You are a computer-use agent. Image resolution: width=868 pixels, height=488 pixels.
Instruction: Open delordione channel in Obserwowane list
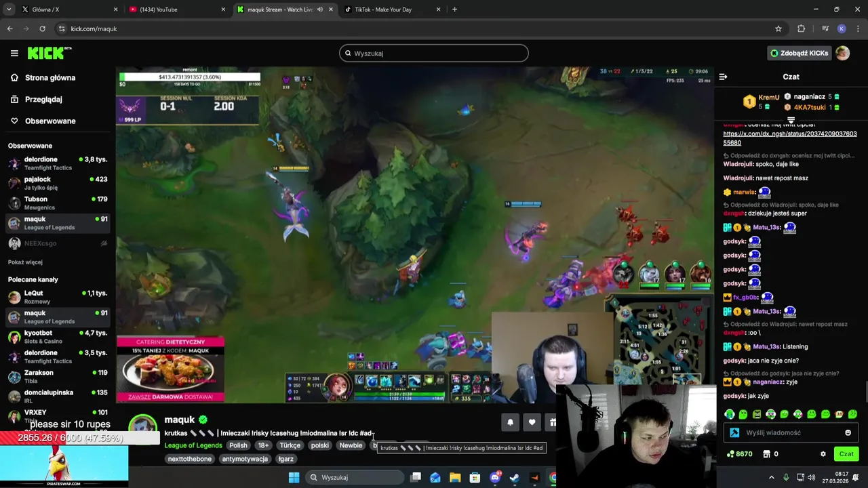tap(58, 163)
